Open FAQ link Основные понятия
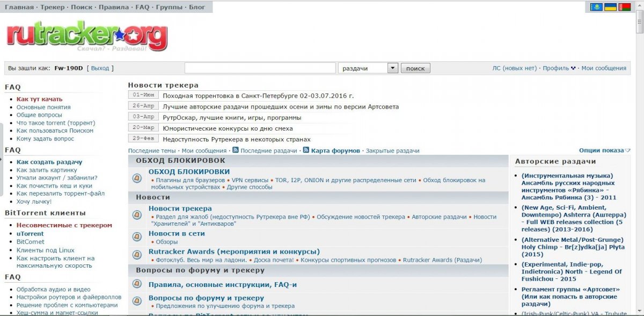Viewport: 644px width, 316px height. coord(43,107)
